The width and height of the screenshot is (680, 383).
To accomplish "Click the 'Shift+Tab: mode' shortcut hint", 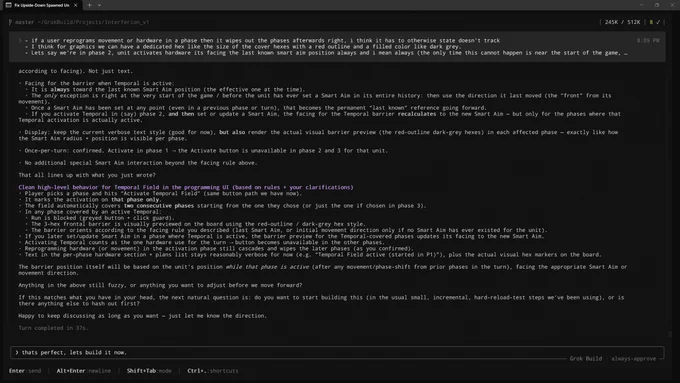I will tap(149, 371).
